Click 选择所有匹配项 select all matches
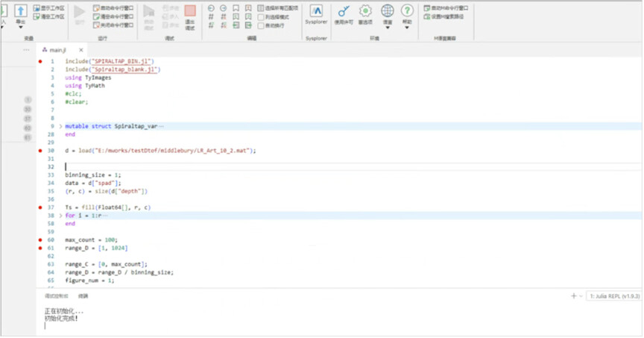The image size is (644, 338). pyautogui.click(x=278, y=8)
